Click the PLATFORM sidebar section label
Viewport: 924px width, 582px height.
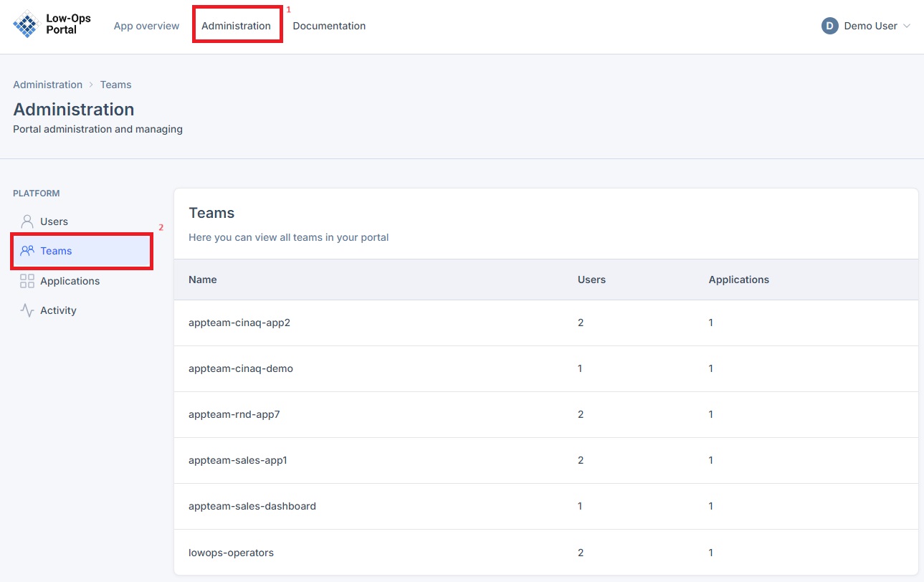pos(37,194)
